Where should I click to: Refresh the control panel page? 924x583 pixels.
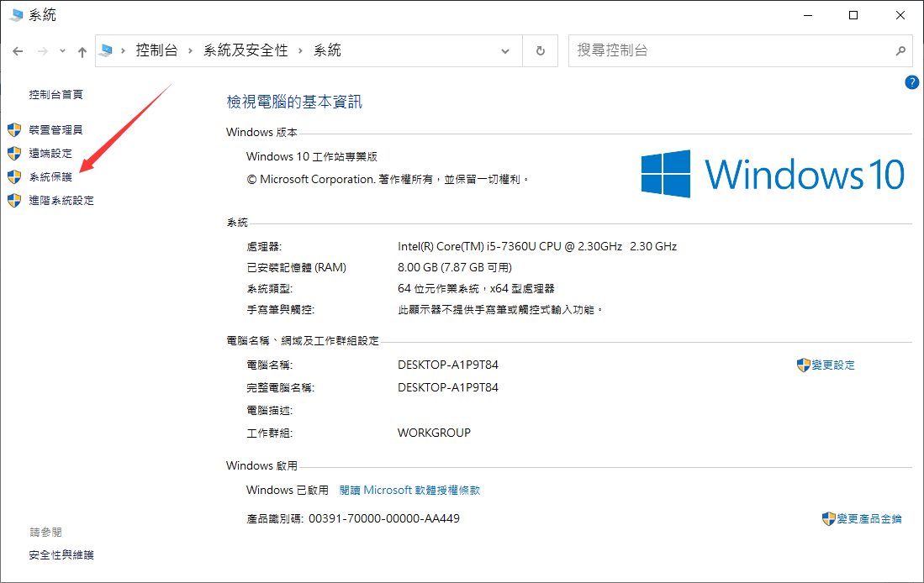[541, 51]
